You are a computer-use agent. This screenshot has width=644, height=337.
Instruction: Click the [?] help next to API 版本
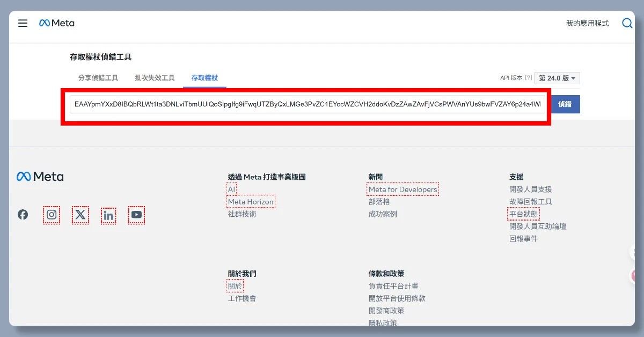click(529, 78)
